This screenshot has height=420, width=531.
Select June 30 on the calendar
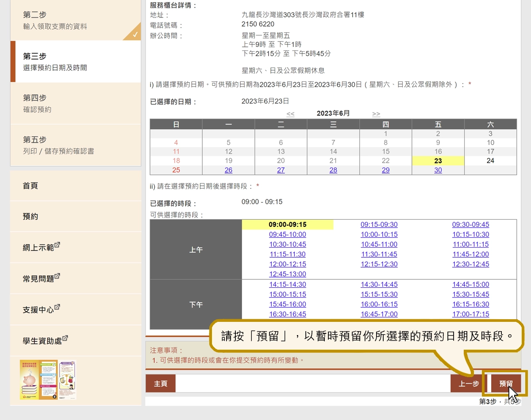438,170
